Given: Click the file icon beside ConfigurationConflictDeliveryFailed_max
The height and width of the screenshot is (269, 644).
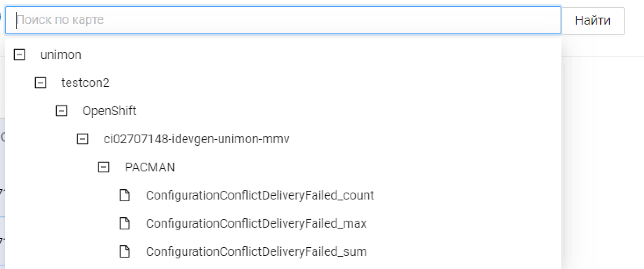Looking at the screenshot, I should 125,223.
